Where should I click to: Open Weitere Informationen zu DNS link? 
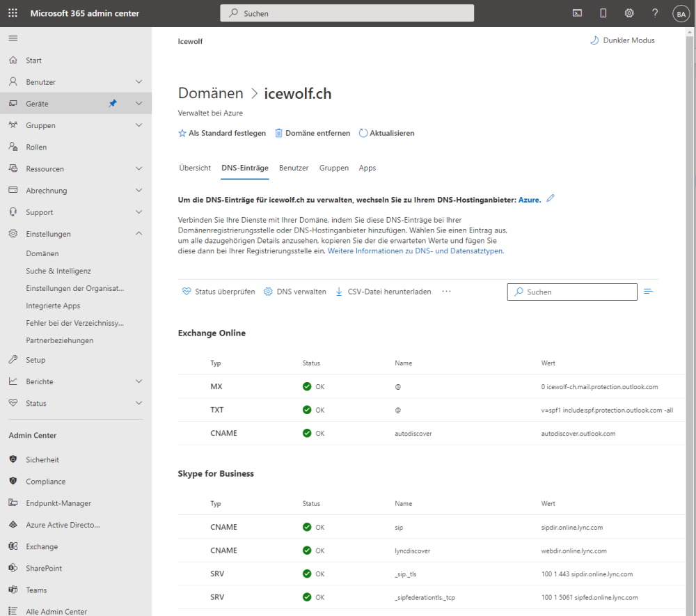pyautogui.click(x=416, y=251)
